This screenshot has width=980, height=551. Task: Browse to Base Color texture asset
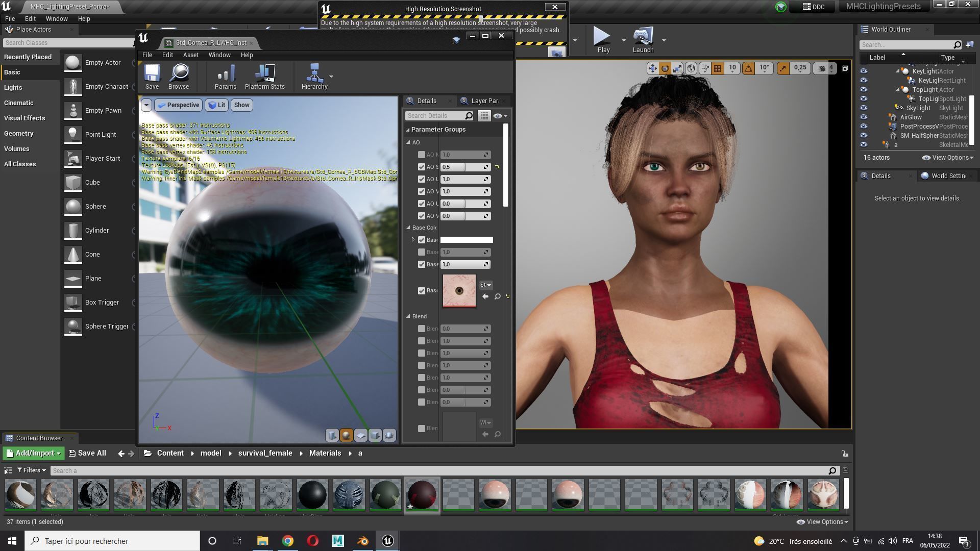(x=497, y=296)
